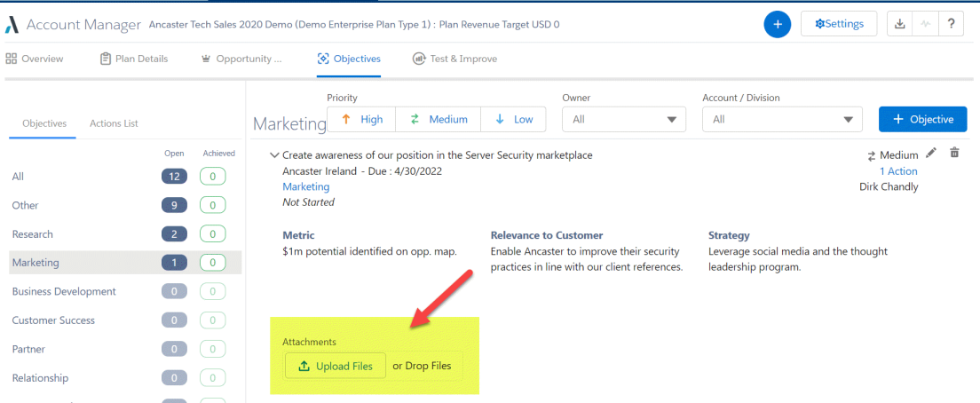
Task: Toggle the Low priority filter
Action: [513, 119]
